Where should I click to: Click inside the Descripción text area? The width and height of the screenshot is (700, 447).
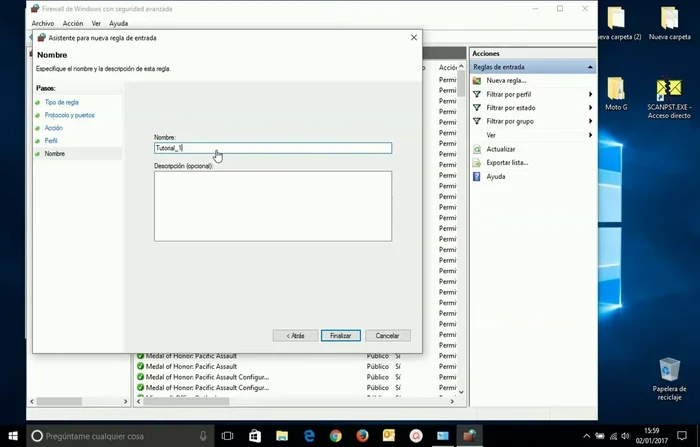point(272,205)
